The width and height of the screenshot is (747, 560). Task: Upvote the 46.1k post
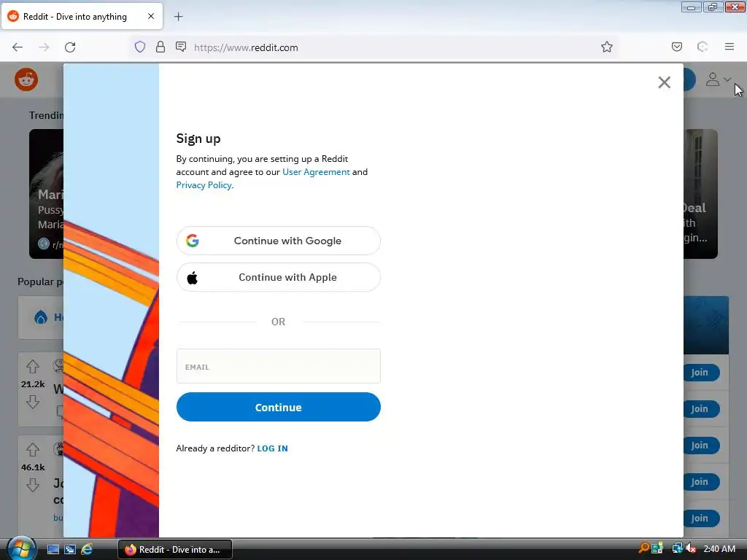[x=33, y=449]
